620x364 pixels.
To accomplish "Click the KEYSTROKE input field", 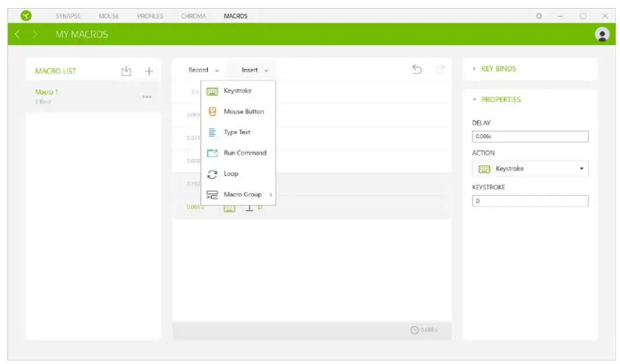I will coord(530,201).
